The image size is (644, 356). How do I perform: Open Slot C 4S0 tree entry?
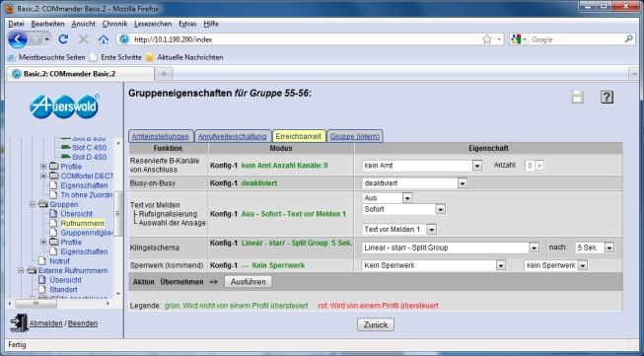[89, 147]
